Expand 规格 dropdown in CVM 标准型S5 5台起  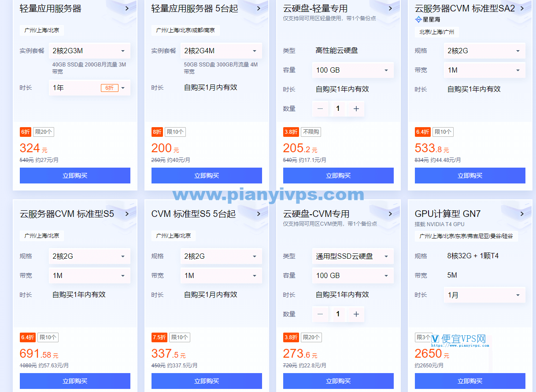coord(221,256)
